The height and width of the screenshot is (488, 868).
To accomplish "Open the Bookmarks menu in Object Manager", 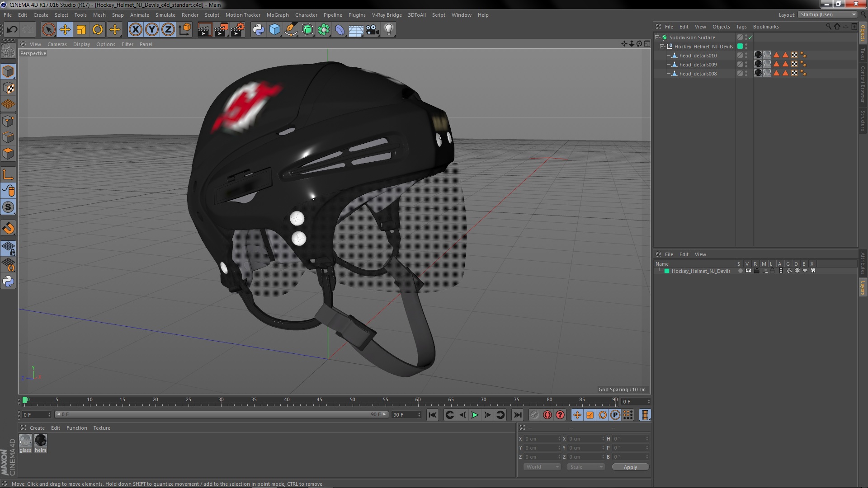I will (x=766, y=27).
